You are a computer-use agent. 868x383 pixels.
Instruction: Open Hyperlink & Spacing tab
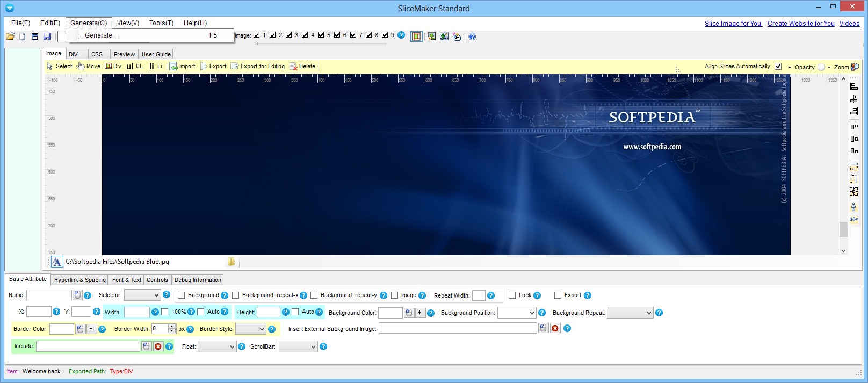(x=80, y=280)
